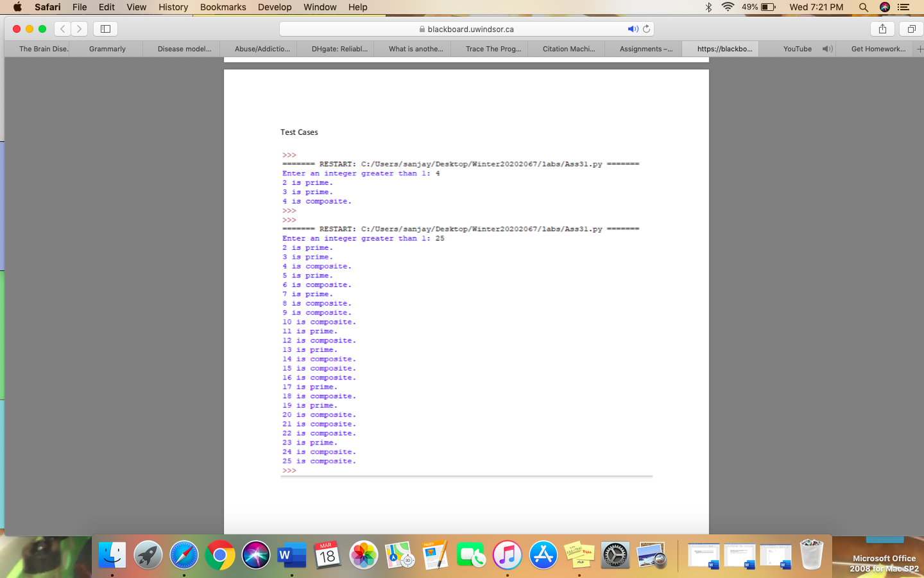
Task: Reload the blackboard.uwindsor.ca page
Action: click(x=646, y=28)
